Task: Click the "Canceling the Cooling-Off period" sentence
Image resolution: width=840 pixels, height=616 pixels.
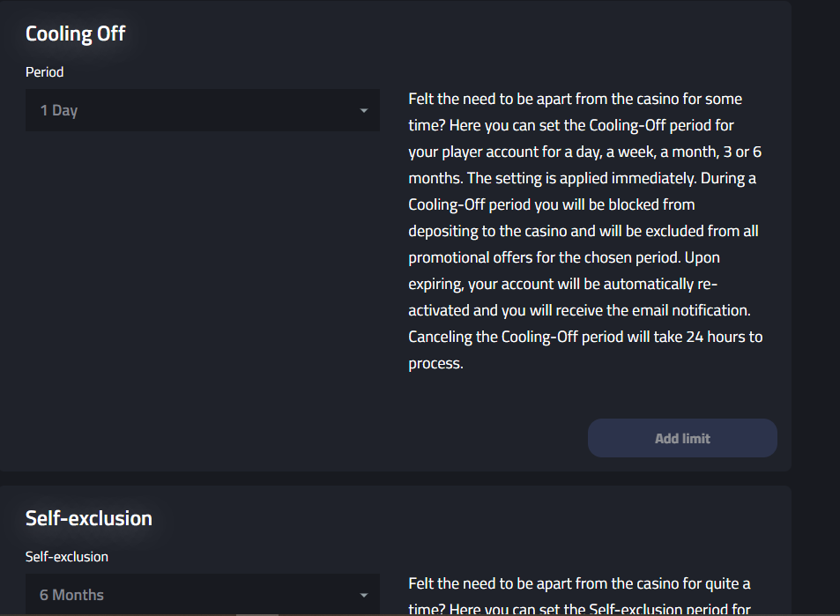Action: 585,337
